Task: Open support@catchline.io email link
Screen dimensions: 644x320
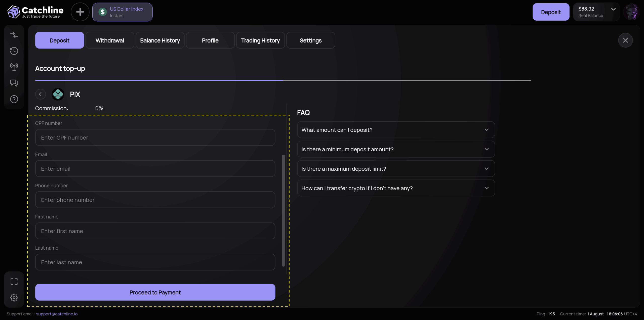Action: click(x=57, y=314)
